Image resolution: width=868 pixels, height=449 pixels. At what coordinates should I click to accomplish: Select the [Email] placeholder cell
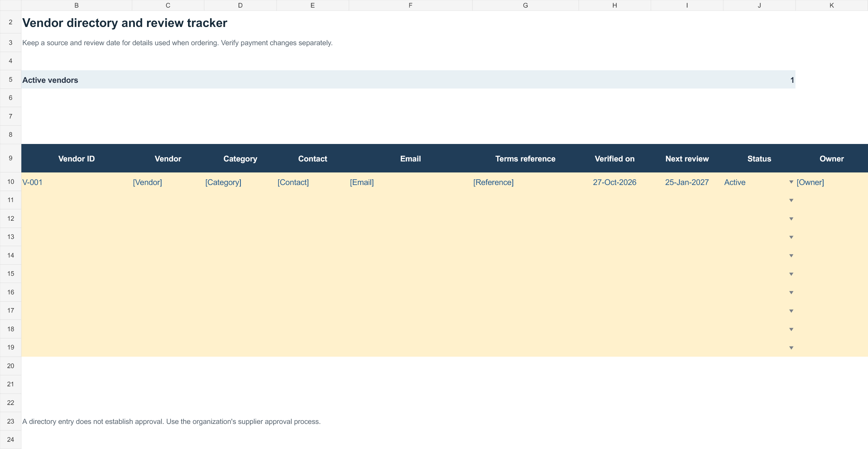(x=410, y=182)
